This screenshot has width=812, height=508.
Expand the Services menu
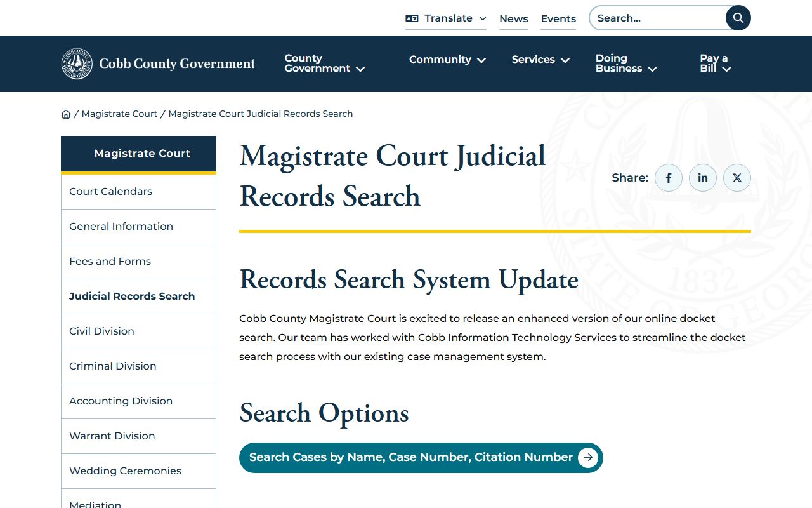coord(540,60)
